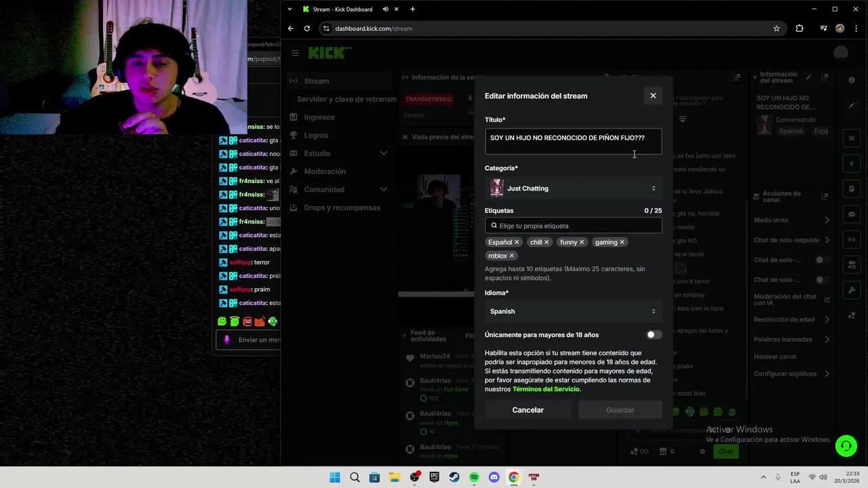Screen dimensions: 868x488
Task: Open the browser extensions menu
Action: (x=800, y=28)
